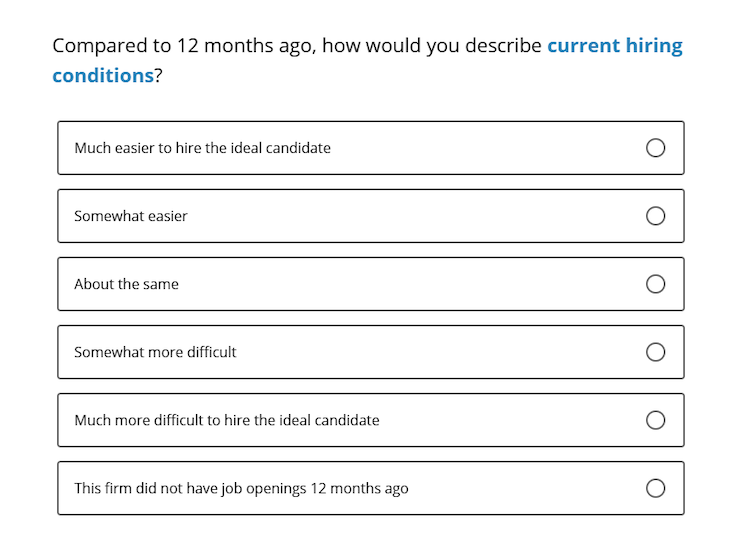Click the 'Much more difficult to hire' label text
The width and height of the screenshot is (735, 552).
coord(227,420)
